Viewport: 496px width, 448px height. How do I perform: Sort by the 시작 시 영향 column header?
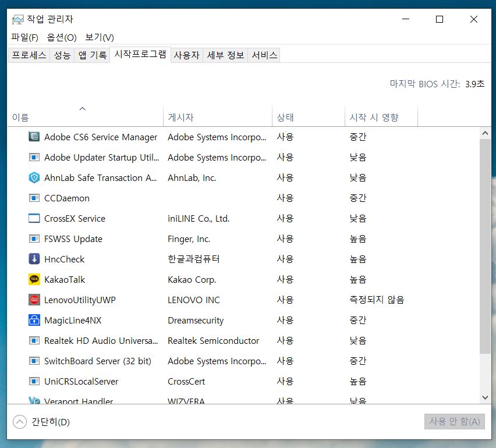(381, 117)
